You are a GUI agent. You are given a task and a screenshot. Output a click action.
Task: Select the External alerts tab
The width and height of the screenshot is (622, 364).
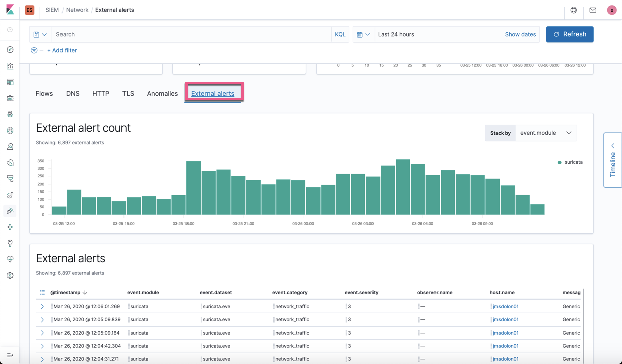pos(213,93)
